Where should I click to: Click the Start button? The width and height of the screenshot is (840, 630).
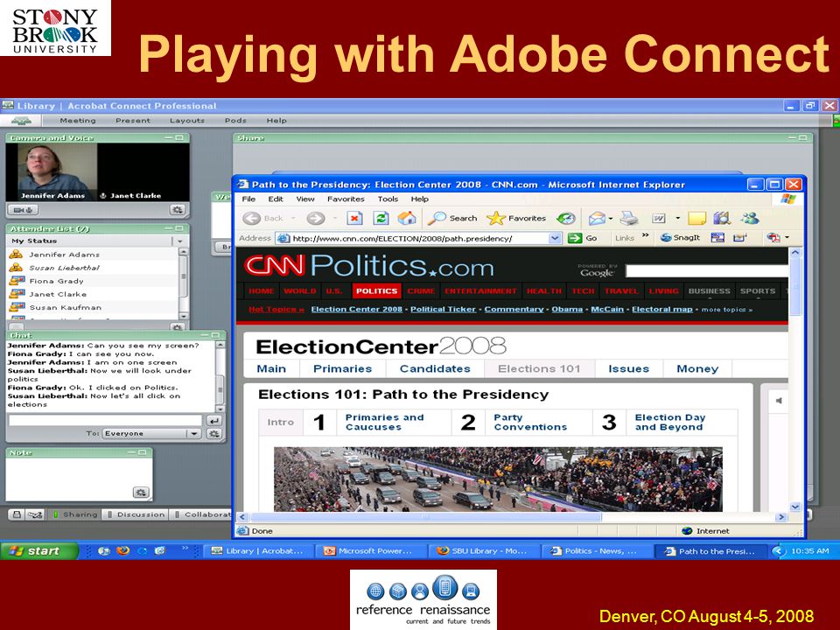(x=38, y=550)
